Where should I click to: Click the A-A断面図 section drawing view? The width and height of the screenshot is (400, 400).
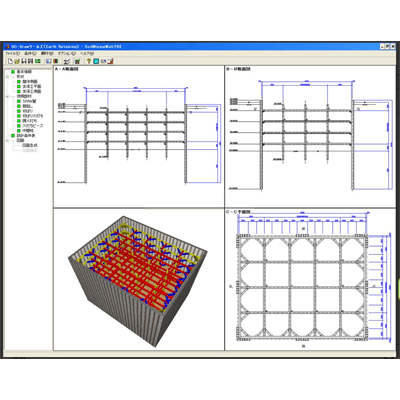(x=139, y=136)
